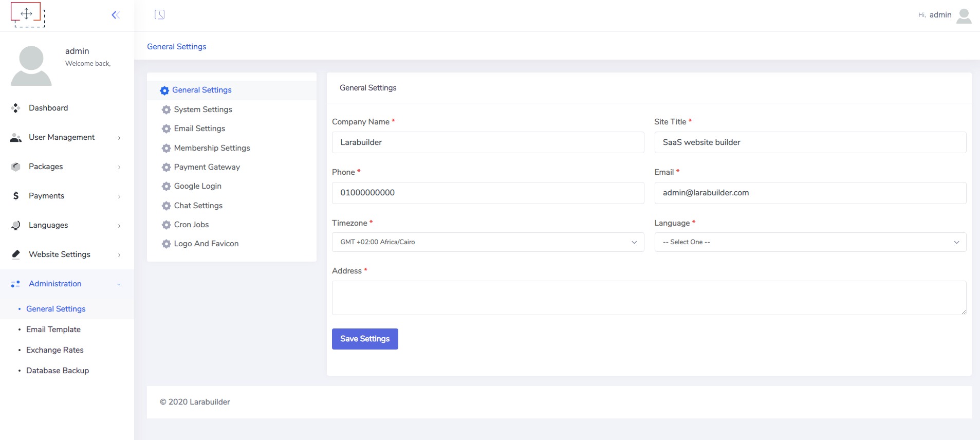Expand the Packages menu arrow
This screenshot has width=980, height=440.
point(119,167)
